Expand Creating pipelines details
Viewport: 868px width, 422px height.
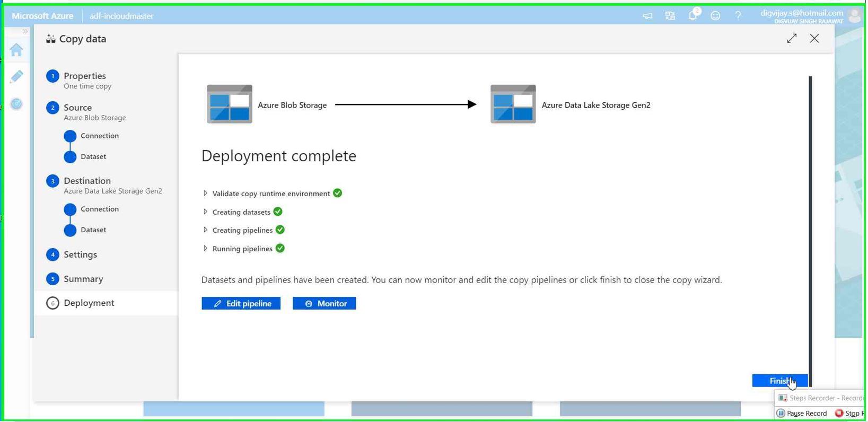205,230
